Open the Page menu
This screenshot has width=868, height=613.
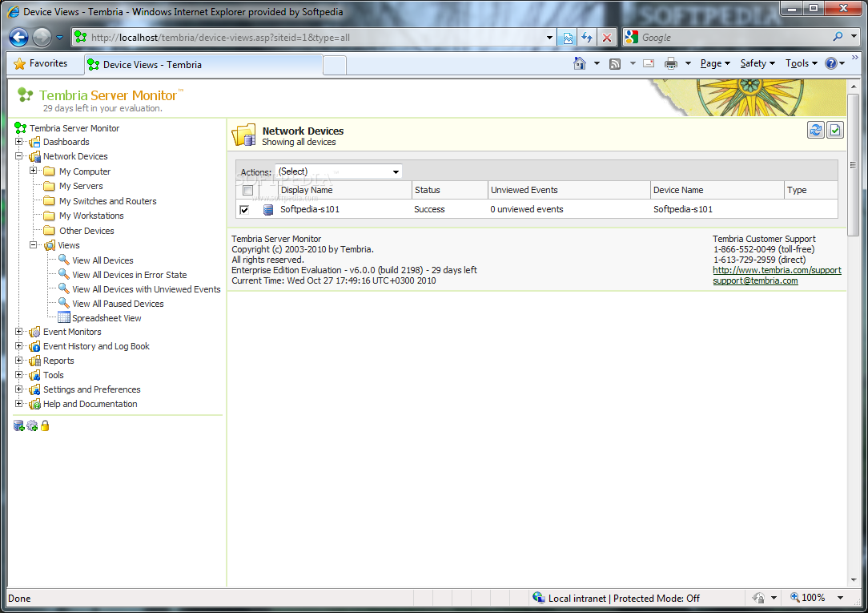(x=715, y=63)
